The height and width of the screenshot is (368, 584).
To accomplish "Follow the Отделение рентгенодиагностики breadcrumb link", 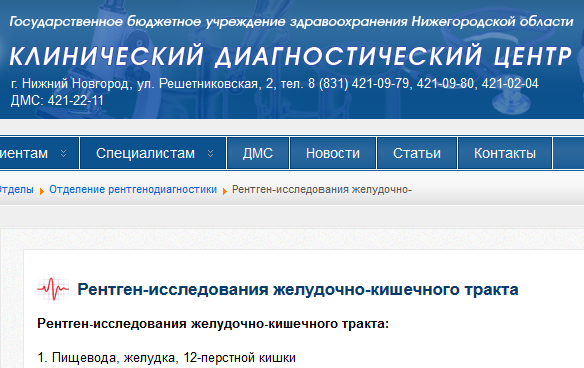I will pos(133,189).
